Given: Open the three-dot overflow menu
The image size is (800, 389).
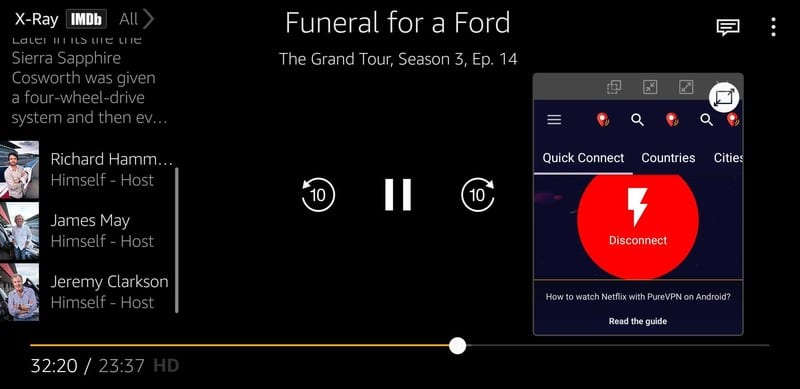Looking at the screenshot, I should click(773, 27).
